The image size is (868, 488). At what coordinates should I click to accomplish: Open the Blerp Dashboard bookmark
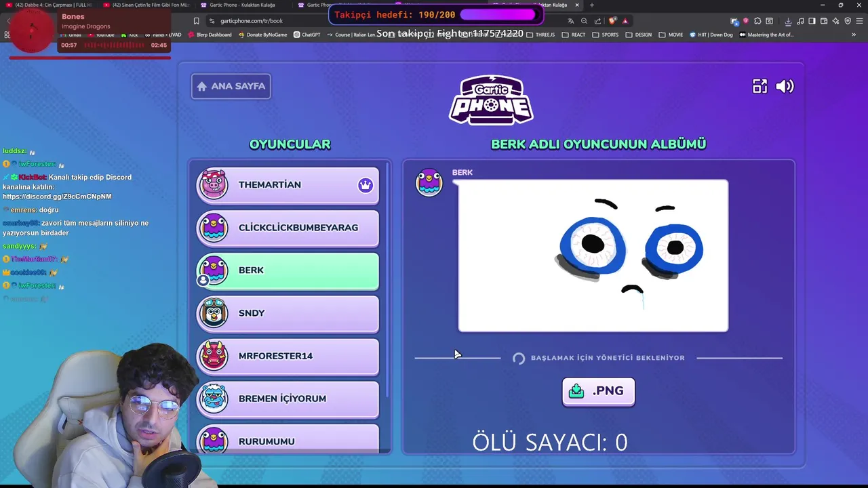point(210,35)
